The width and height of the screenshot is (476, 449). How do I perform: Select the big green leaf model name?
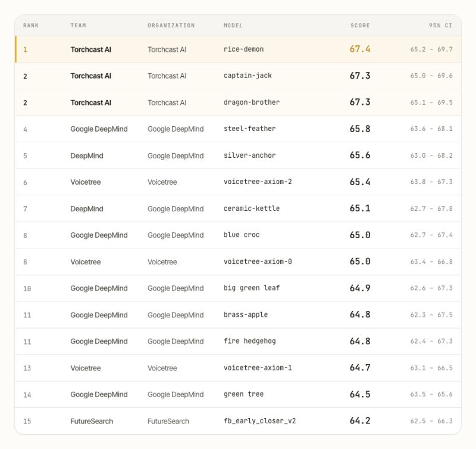pos(251,288)
